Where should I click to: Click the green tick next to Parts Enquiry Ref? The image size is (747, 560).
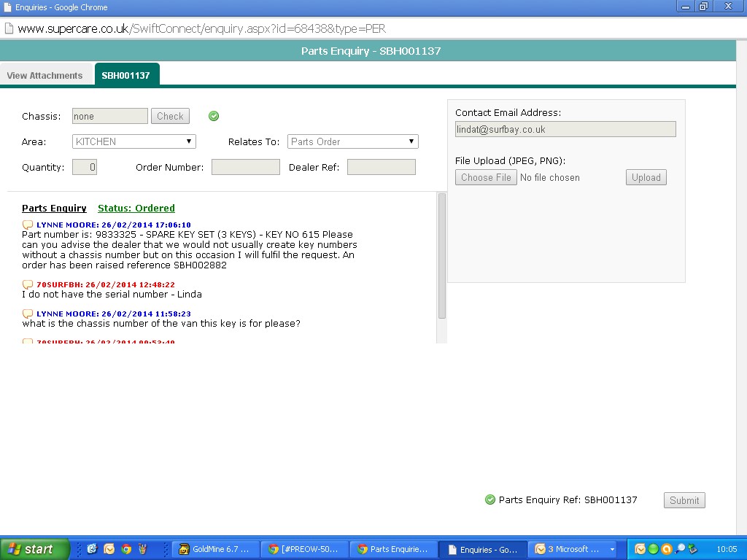coord(490,499)
